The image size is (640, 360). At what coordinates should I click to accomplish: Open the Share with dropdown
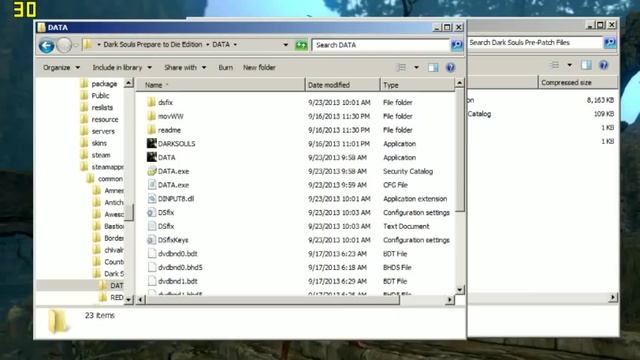click(185, 67)
